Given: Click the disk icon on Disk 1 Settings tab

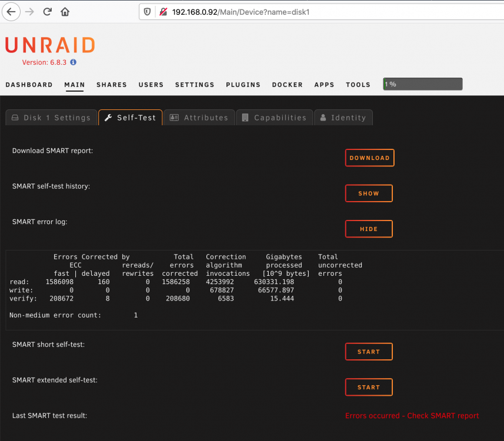Looking at the screenshot, I should pyautogui.click(x=15, y=118).
